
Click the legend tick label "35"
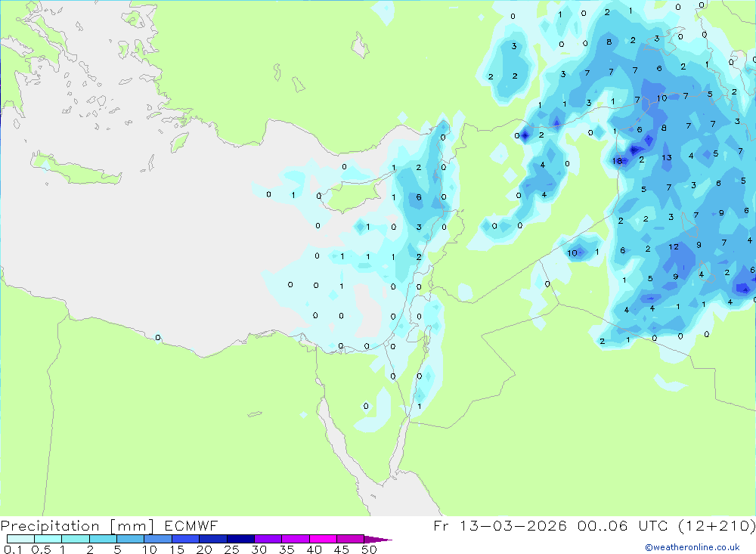287,549
